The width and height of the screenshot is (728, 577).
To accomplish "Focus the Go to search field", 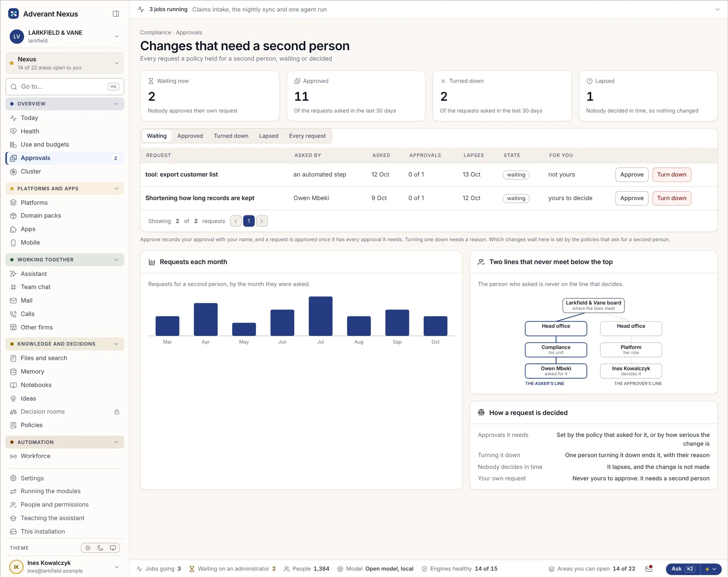I will click(x=65, y=87).
